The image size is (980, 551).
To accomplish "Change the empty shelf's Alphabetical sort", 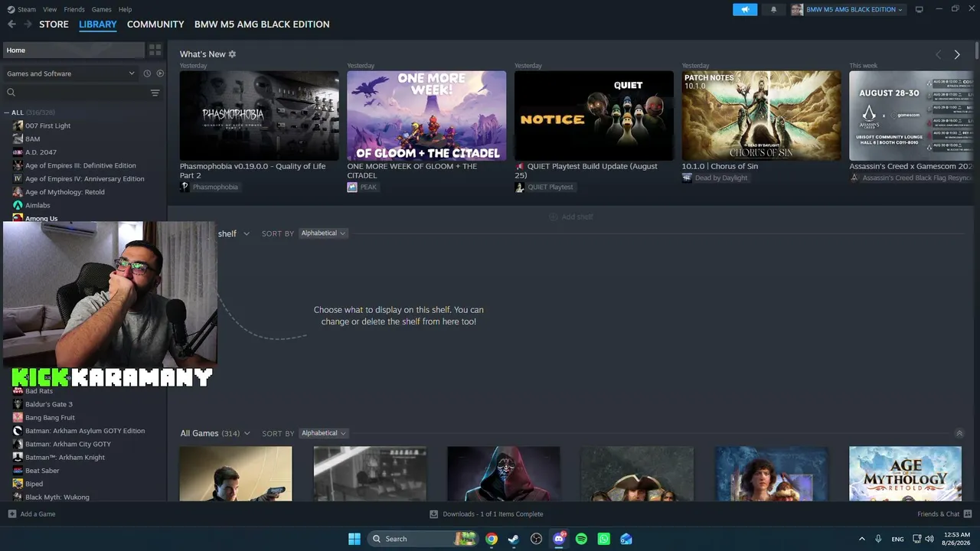I will pyautogui.click(x=323, y=233).
